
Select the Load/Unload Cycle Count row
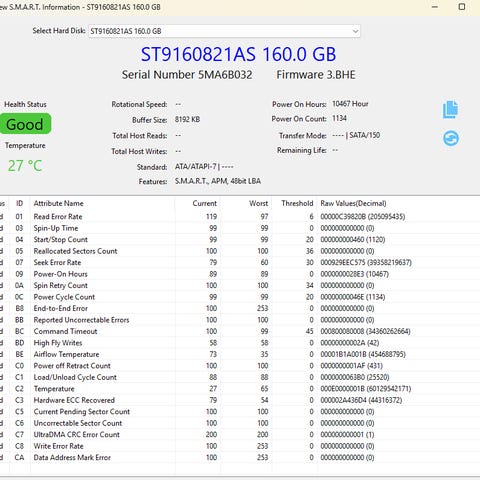click(240, 377)
